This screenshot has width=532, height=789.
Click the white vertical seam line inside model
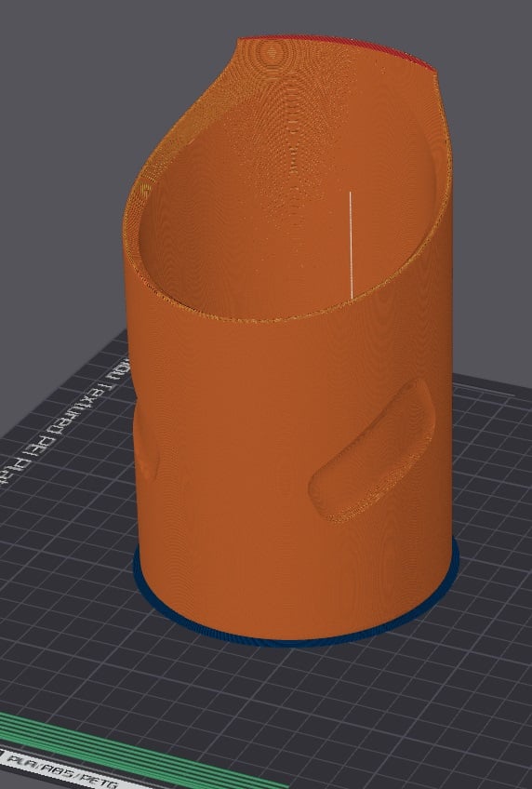click(x=351, y=244)
